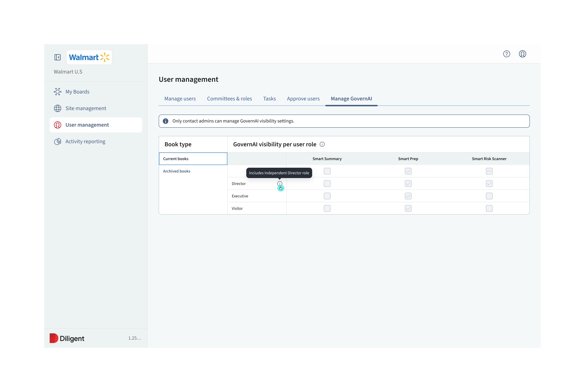585x392 pixels.
Task: Toggle Smart Risk Scanner for Visitor
Action: point(489,208)
